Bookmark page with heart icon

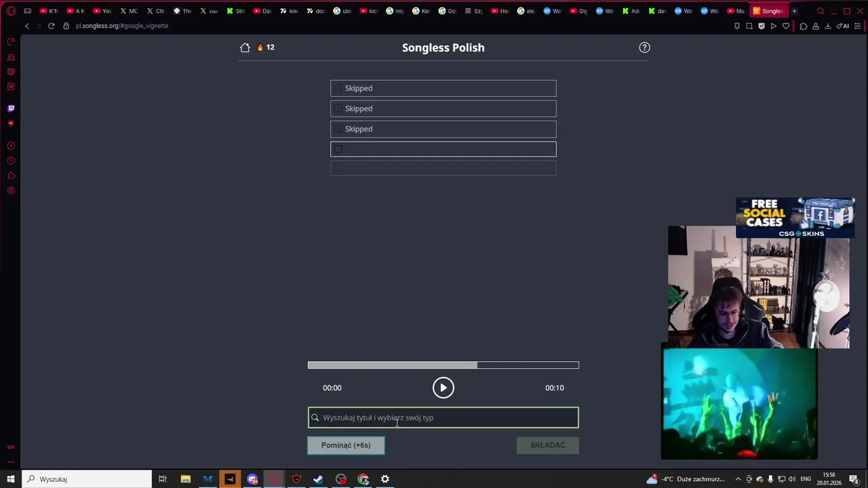coord(786,26)
